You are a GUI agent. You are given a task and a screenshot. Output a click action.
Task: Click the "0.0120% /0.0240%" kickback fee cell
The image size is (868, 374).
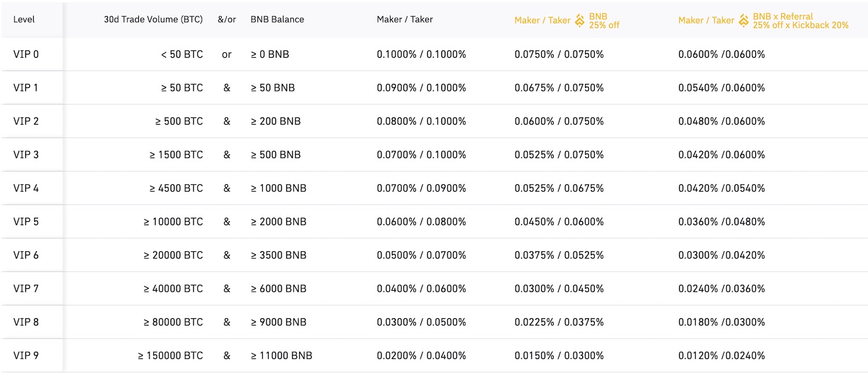click(722, 355)
